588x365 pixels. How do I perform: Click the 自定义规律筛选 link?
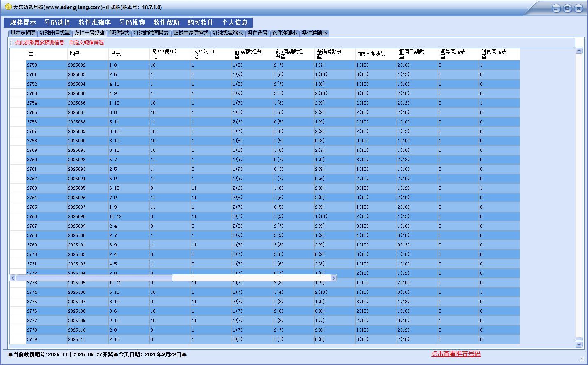point(86,43)
